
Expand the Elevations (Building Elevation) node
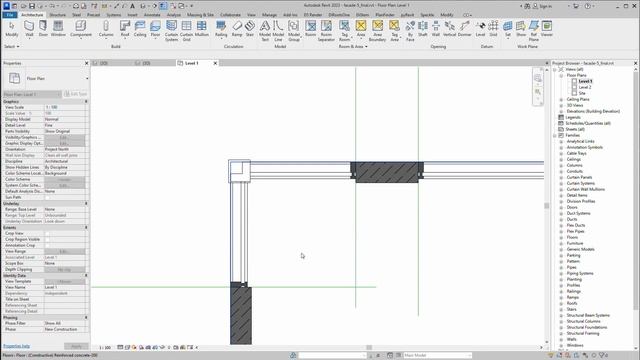click(x=561, y=111)
